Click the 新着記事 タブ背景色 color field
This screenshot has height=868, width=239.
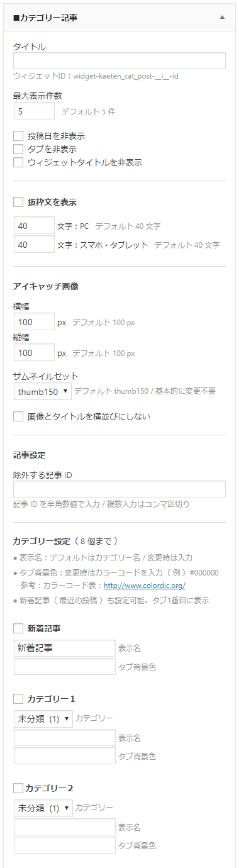pyautogui.click(x=64, y=667)
